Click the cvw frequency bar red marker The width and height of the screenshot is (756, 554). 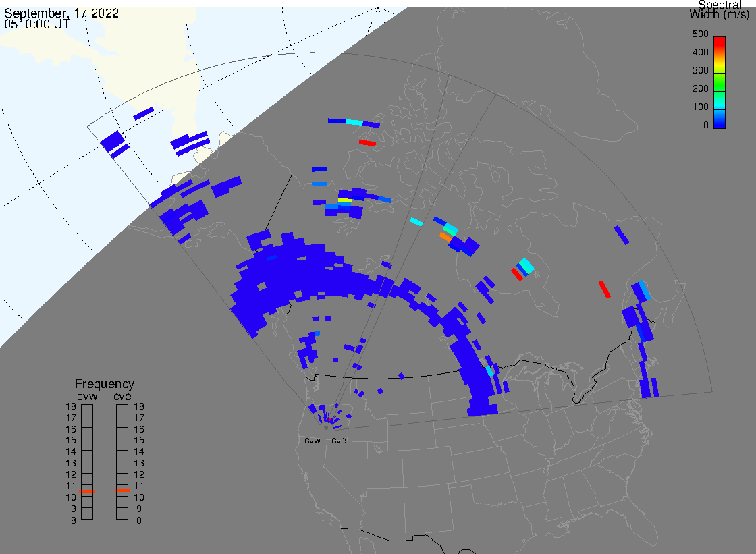click(87, 491)
